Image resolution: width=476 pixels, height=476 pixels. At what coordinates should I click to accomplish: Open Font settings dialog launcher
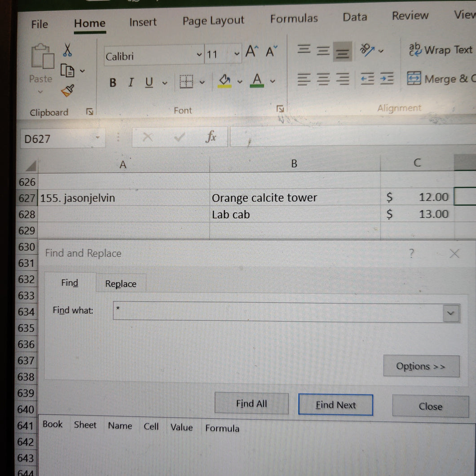pos(280,109)
